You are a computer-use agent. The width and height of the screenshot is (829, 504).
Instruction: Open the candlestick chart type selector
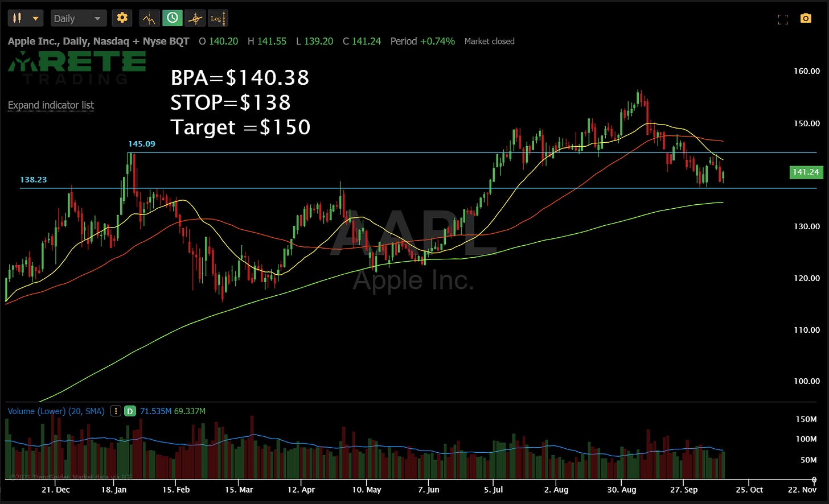pyautogui.click(x=26, y=18)
